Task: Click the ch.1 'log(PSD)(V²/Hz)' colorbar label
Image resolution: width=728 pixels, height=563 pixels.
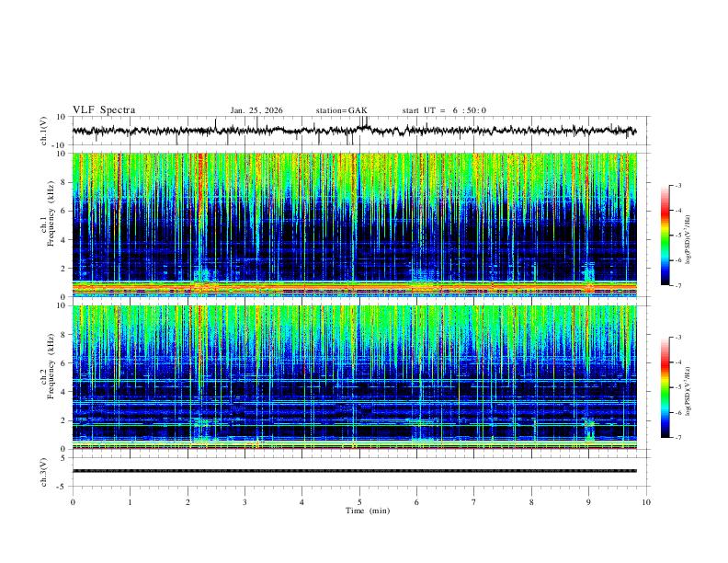Action: pyautogui.click(x=688, y=239)
